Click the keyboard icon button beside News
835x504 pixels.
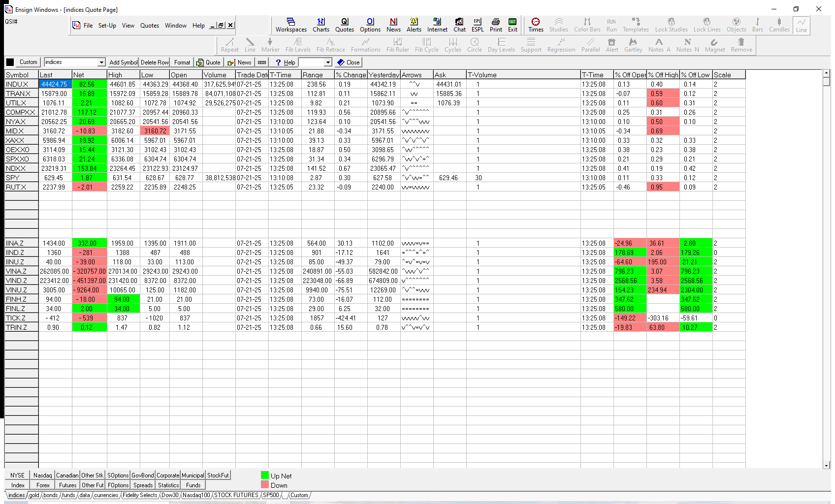[262, 63]
